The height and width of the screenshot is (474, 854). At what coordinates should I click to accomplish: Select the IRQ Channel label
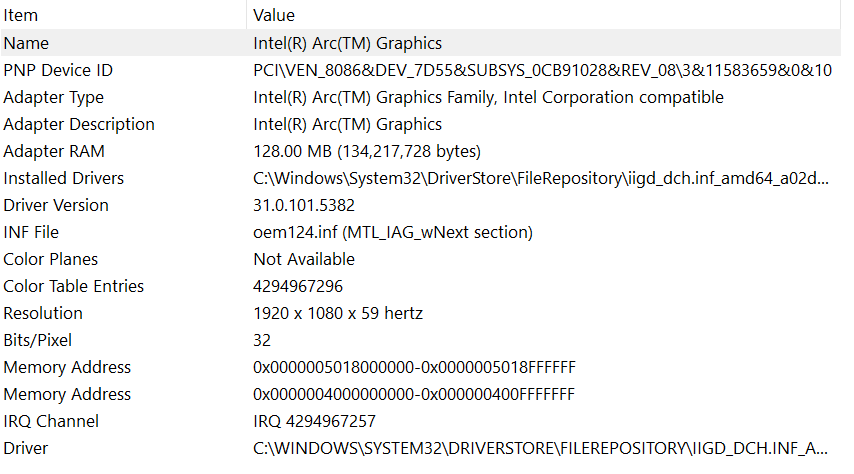[51, 421]
